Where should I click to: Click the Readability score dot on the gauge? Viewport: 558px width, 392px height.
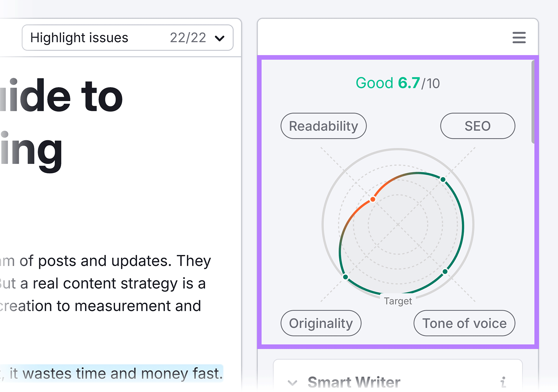tap(372, 199)
